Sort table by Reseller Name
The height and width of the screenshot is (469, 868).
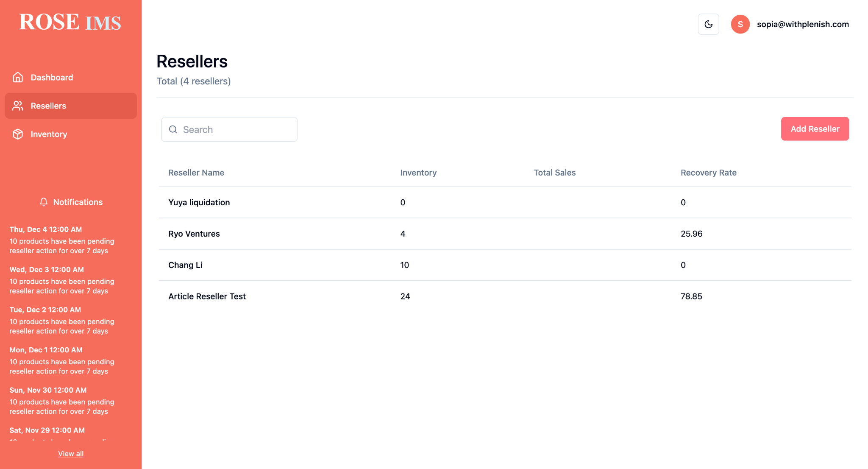[x=196, y=173]
